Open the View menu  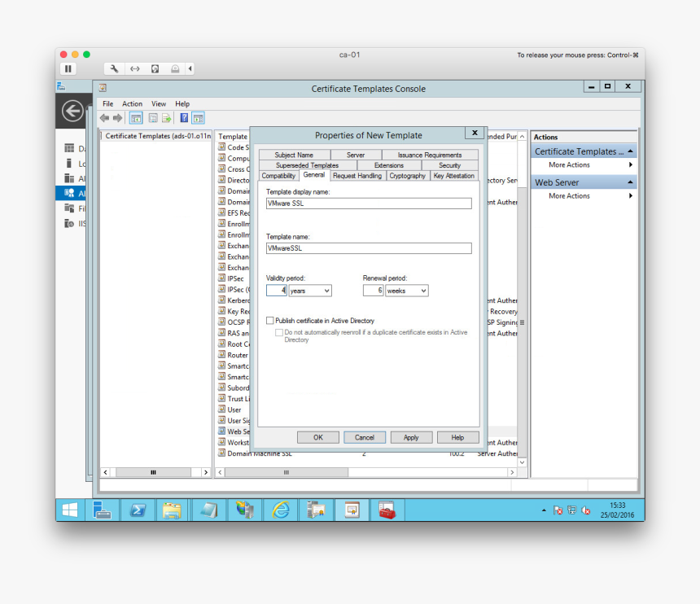[159, 103]
